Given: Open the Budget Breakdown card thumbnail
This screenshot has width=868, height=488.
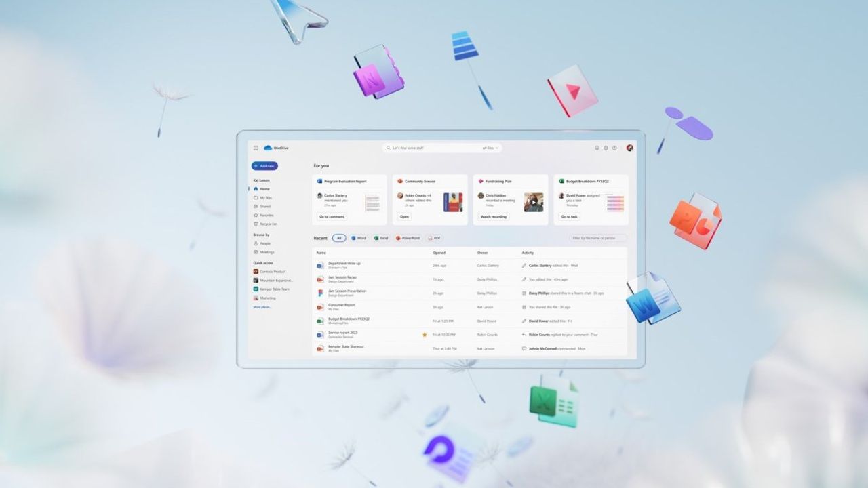Looking at the screenshot, I should coord(615,203).
